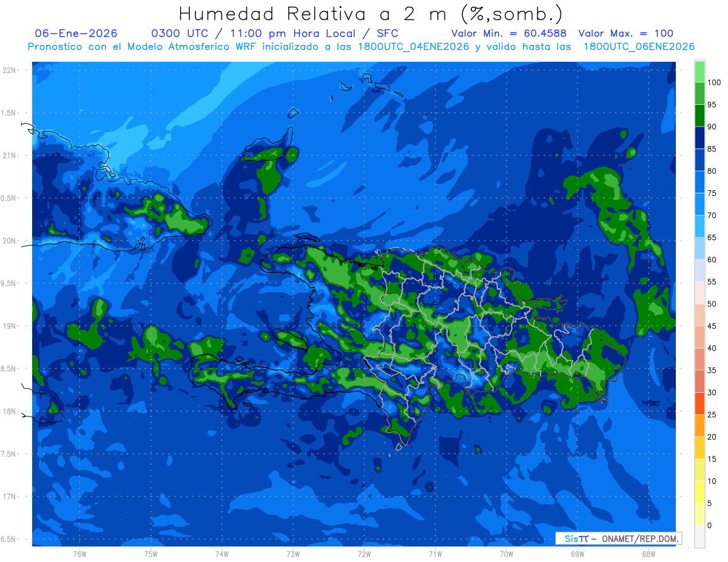Click the legend band between 95 and 100
728x562 pixels.
[x=699, y=94]
